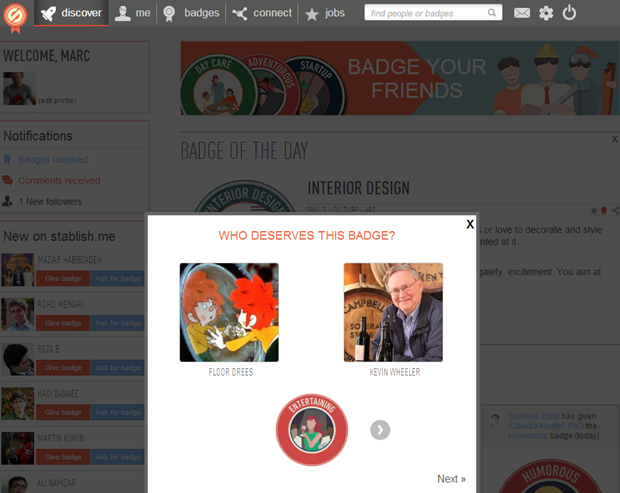Open Martin Kümin profile thumbnail

[x=17, y=449]
